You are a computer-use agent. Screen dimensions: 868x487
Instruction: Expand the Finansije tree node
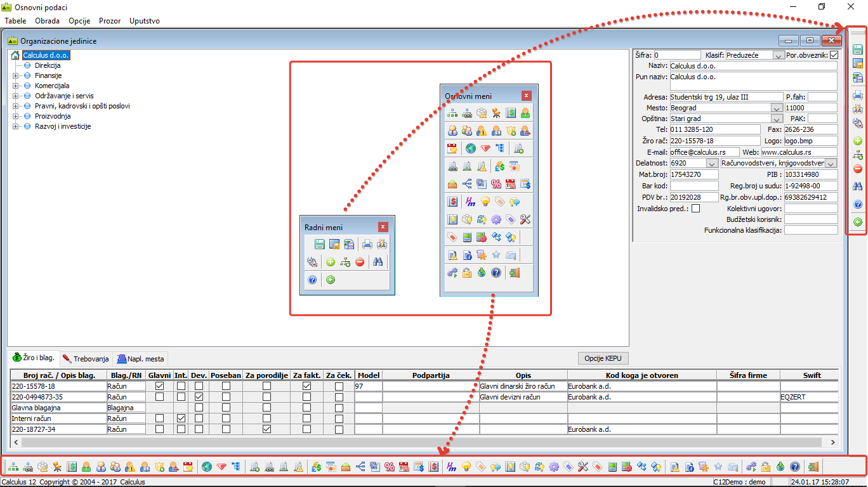coord(16,75)
